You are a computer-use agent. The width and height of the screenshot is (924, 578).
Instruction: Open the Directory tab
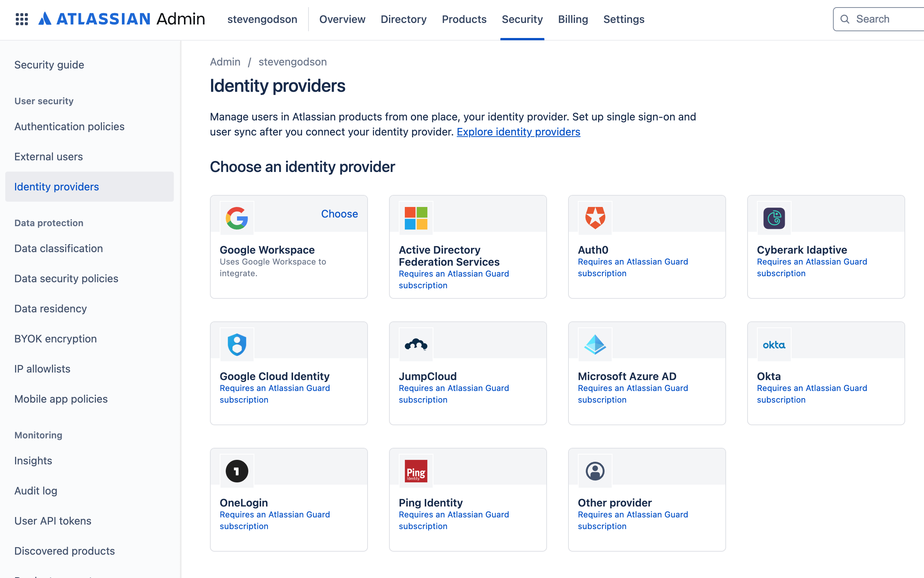click(404, 19)
